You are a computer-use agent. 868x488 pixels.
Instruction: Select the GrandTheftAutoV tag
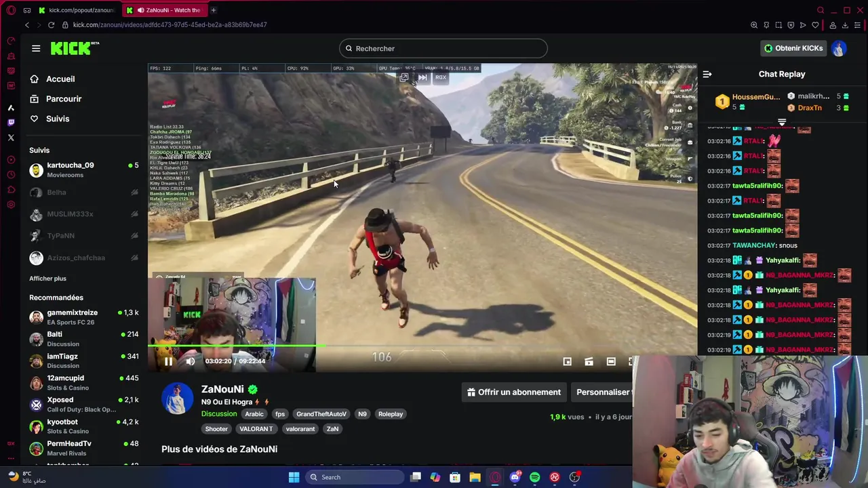pyautogui.click(x=321, y=414)
